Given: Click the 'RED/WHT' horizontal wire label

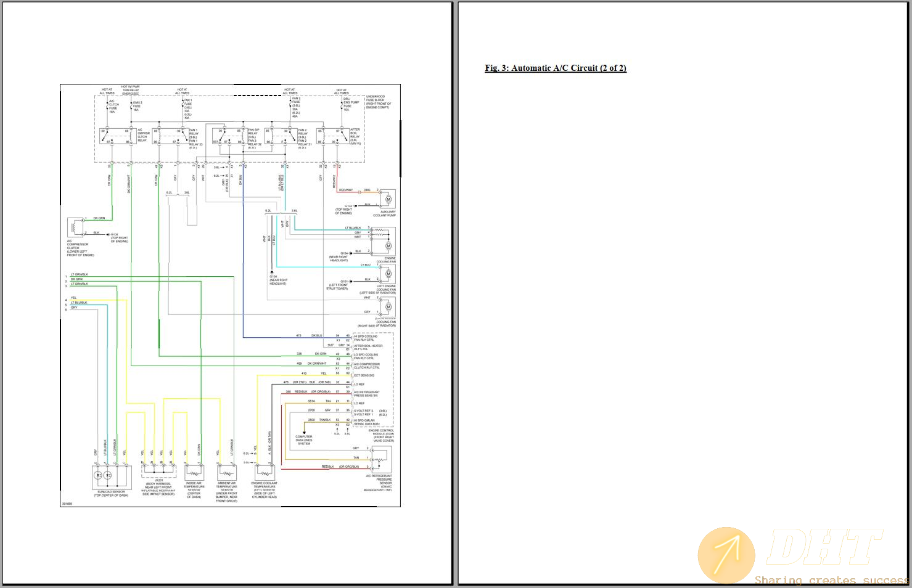Looking at the screenshot, I should (346, 190).
